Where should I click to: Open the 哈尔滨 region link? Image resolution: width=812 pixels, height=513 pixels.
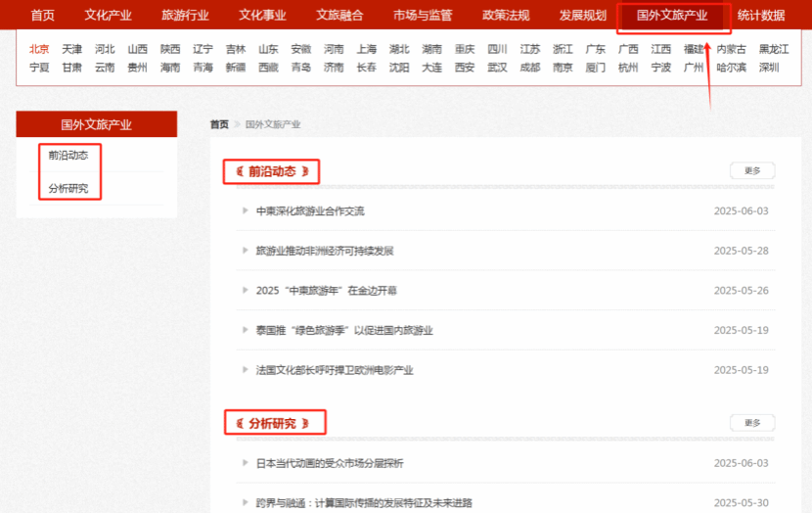coord(730,68)
